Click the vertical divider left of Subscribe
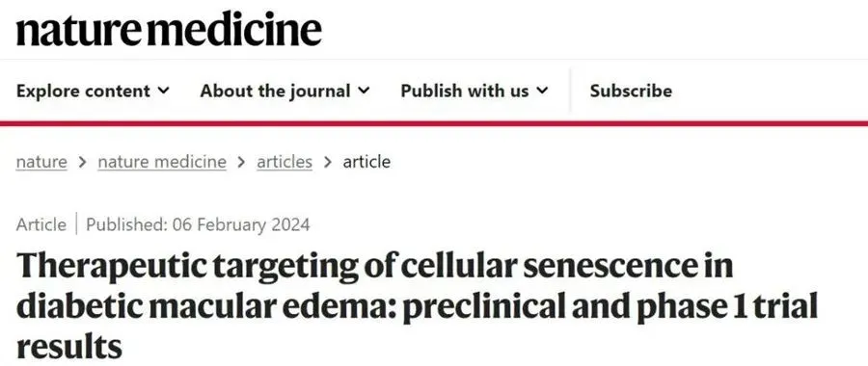868x366 pixels. tap(570, 91)
